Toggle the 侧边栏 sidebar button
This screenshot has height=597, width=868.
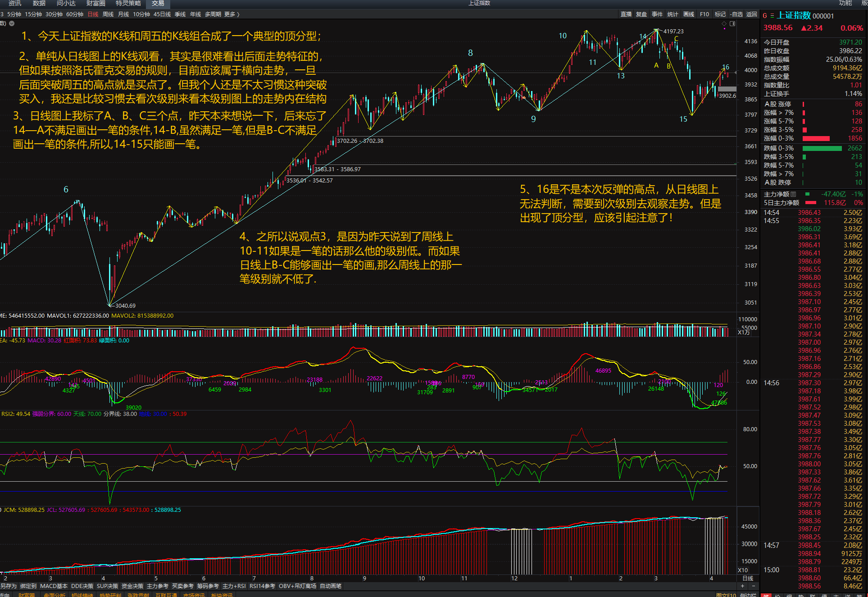[x=748, y=595]
